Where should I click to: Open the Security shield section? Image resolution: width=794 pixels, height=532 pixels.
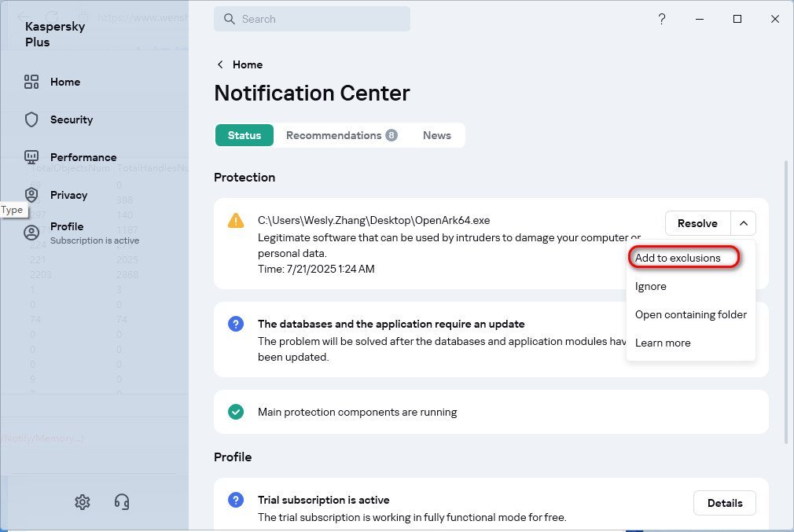[x=58, y=120]
